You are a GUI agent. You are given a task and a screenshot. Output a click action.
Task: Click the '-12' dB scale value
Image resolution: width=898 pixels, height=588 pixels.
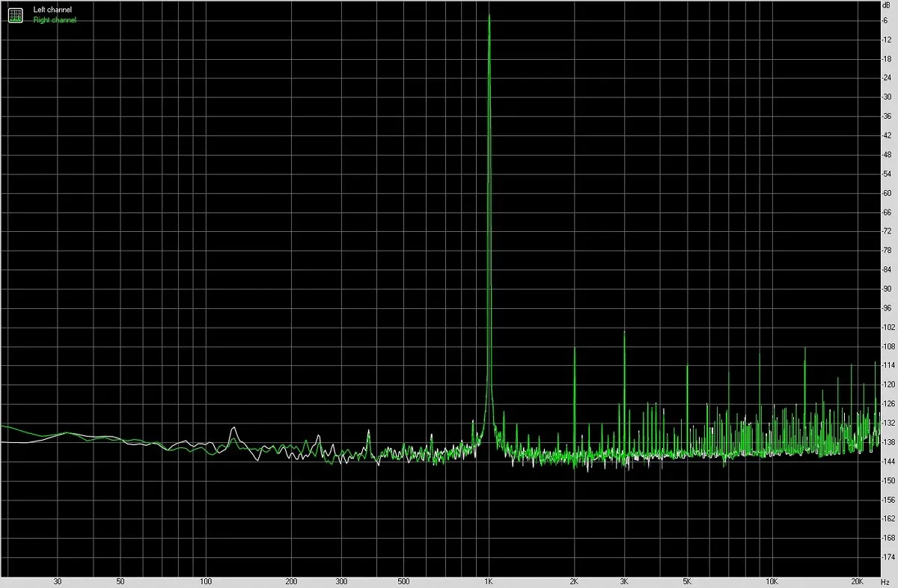click(x=886, y=39)
